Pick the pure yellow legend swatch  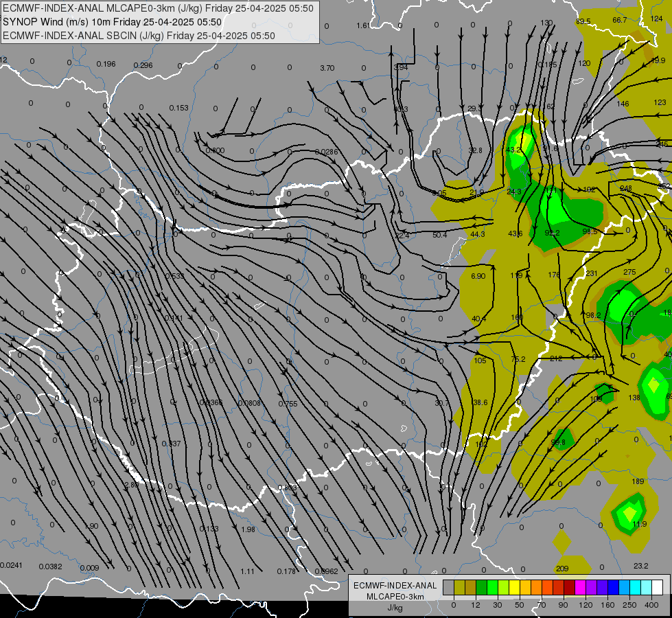pos(515,588)
